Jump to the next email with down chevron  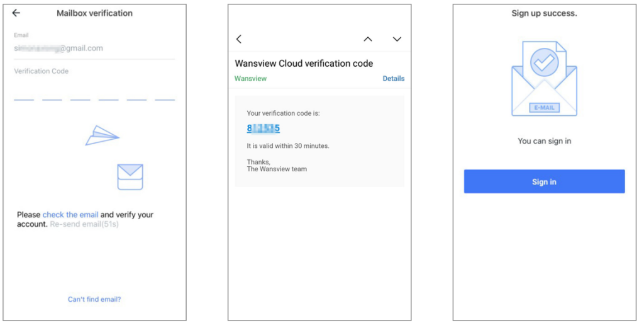pyautogui.click(x=397, y=39)
